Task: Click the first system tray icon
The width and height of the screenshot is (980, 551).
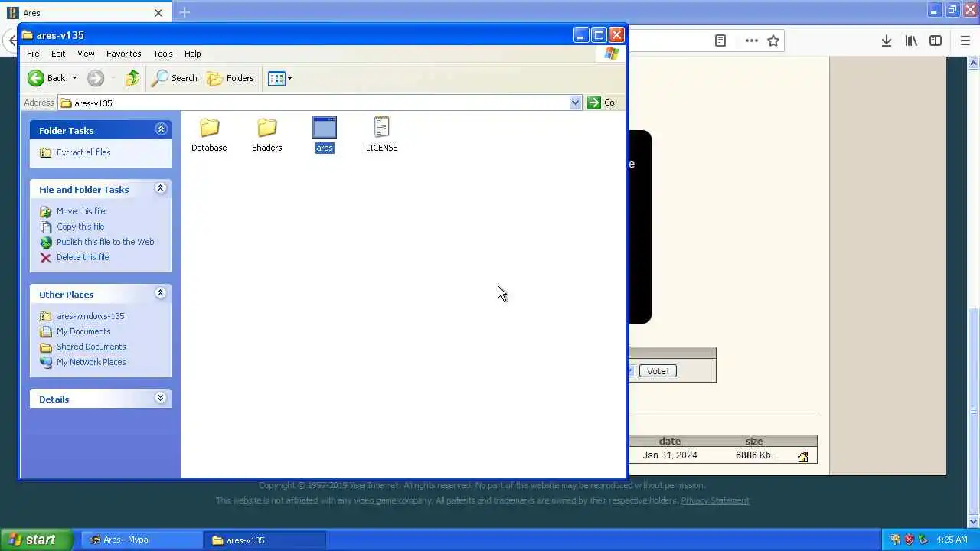Action: [895, 540]
